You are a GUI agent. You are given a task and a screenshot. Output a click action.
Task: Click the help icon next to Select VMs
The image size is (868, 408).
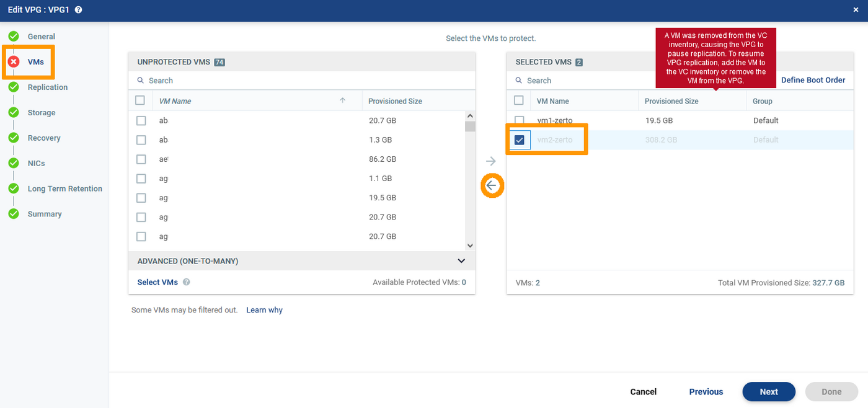[x=187, y=282]
